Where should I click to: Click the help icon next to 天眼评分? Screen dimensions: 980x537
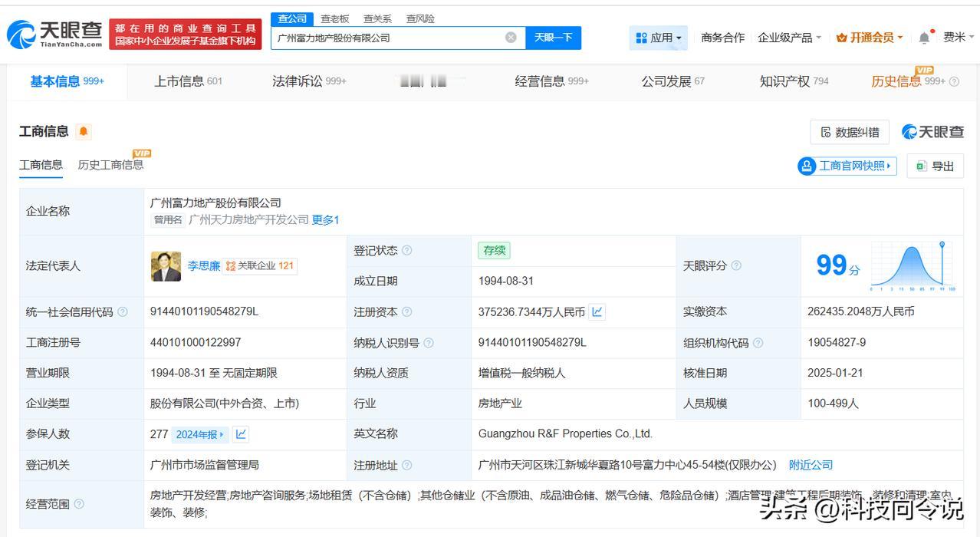pos(736,265)
